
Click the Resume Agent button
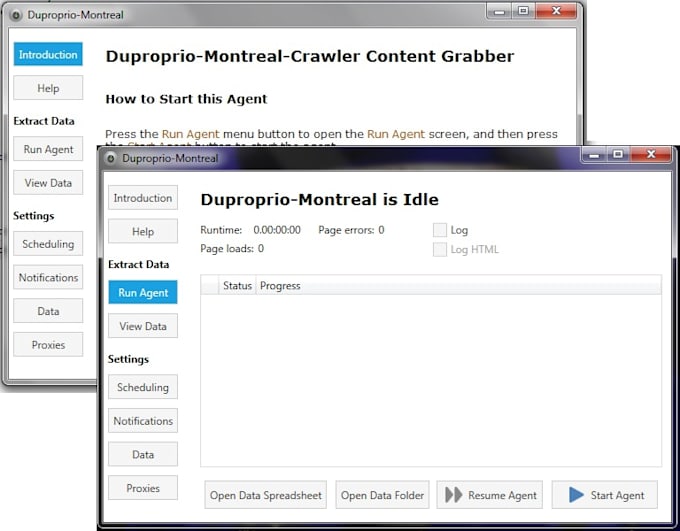click(x=490, y=495)
